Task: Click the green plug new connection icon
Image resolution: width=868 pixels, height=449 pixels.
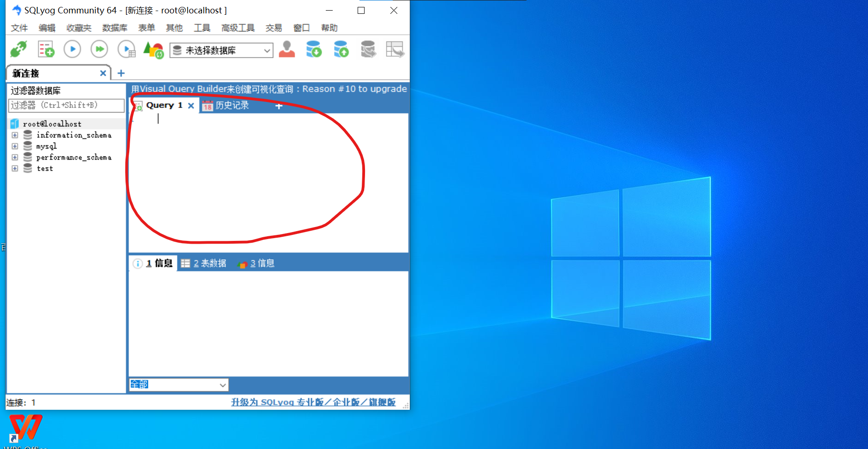Action: pyautogui.click(x=18, y=49)
